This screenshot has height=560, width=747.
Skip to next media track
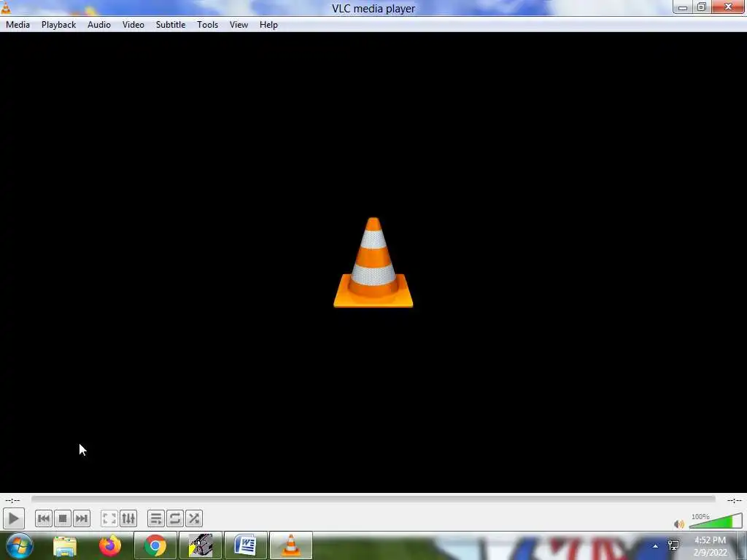click(x=82, y=518)
